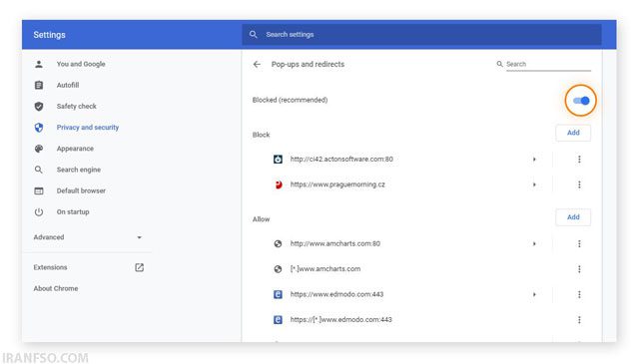This screenshot has width=639, height=364.
Task: Click the globe favicon for [*.]www.amcharts.com
Action: pyautogui.click(x=278, y=269)
